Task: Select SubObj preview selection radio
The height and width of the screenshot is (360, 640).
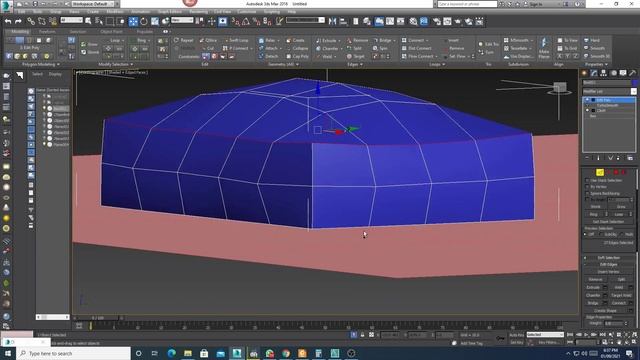Action: pyautogui.click(x=601, y=234)
